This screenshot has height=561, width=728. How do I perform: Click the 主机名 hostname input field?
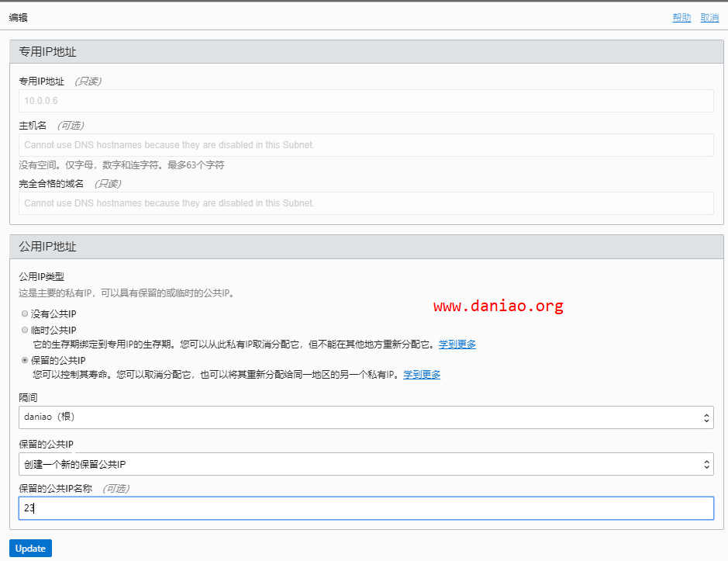(x=366, y=145)
